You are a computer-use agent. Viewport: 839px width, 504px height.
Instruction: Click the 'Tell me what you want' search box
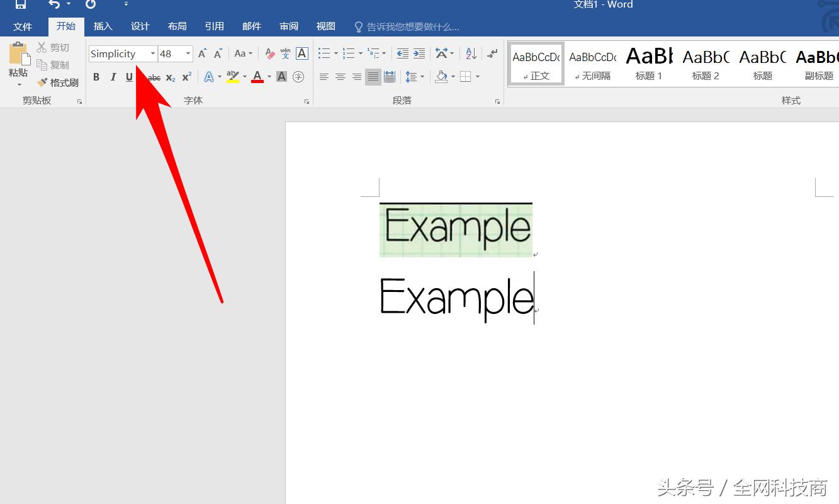point(412,26)
